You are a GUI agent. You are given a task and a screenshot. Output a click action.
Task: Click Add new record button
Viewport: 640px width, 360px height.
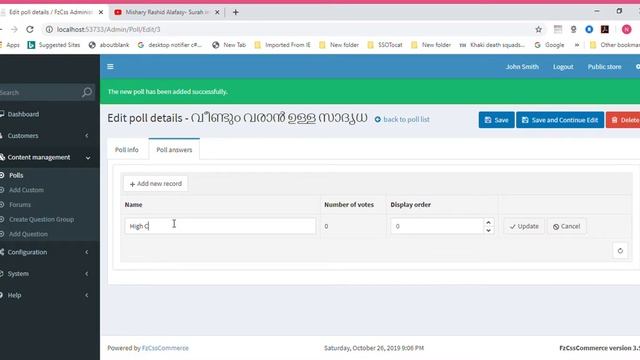(x=156, y=184)
